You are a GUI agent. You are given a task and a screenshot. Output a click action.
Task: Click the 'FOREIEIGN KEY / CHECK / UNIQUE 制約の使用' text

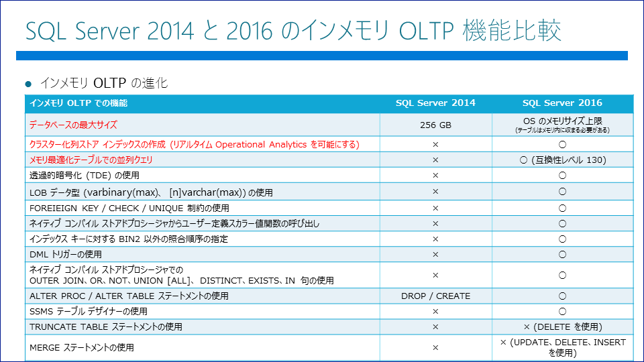tap(129, 208)
